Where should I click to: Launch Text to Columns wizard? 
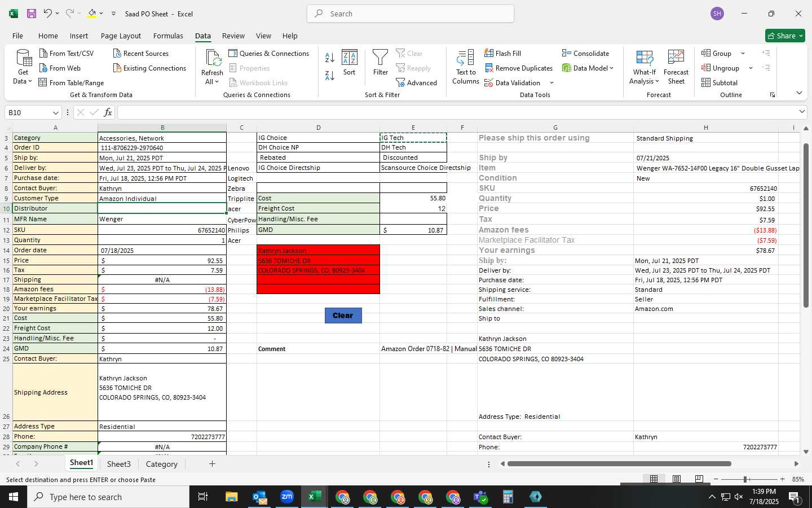pos(466,67)
